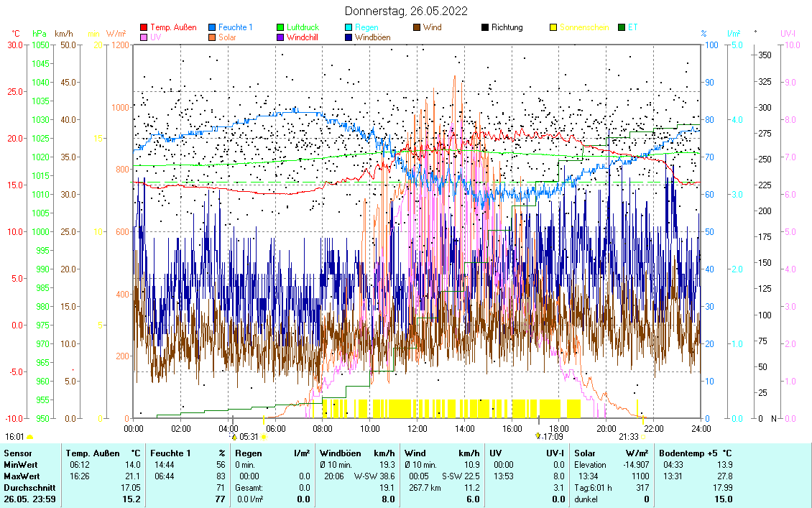The height and width of the screenshot is (508, 812).
Task: Click the sunrise sun icon beside 05:31
Action: pyautogui.click(x=264, y=437)
